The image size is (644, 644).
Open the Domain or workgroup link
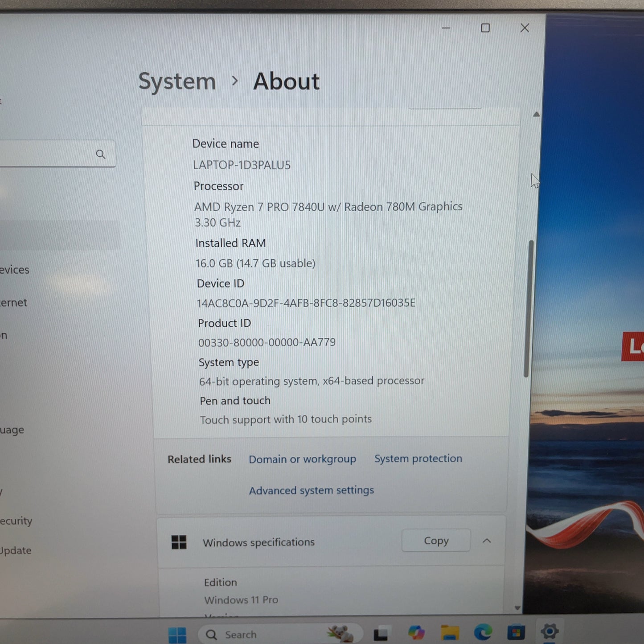pyautogui.click(x=303, y=459)
